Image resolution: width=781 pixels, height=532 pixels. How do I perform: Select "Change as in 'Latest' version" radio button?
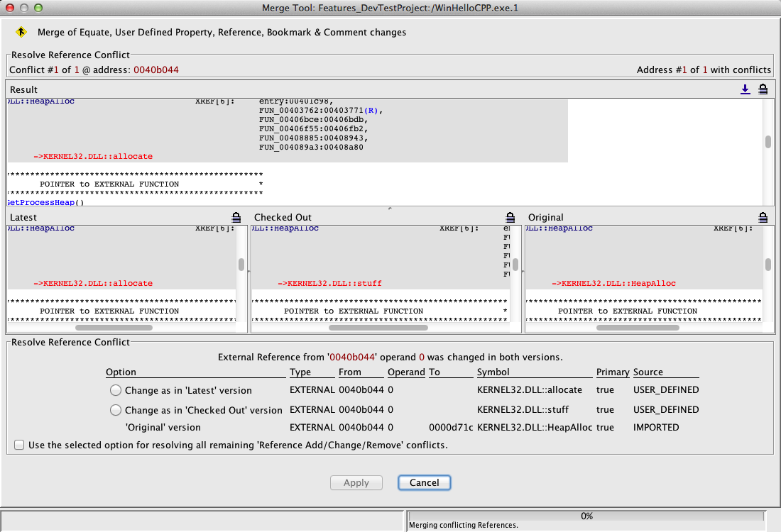(116, 390)
